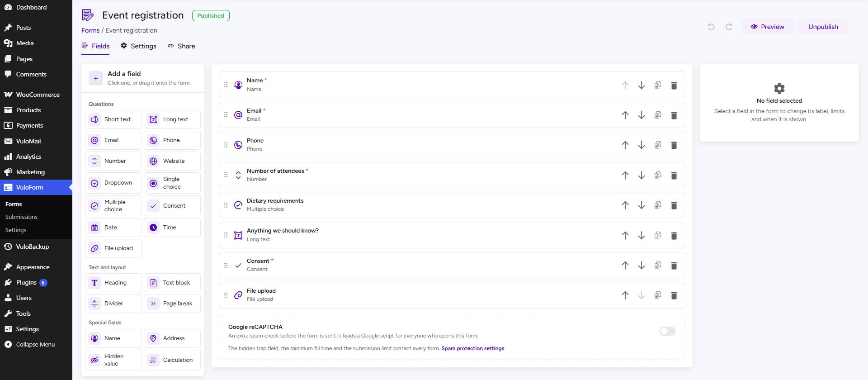Add a Single choice field
This screenshot has height=380, width=868.
click(172, 183)
